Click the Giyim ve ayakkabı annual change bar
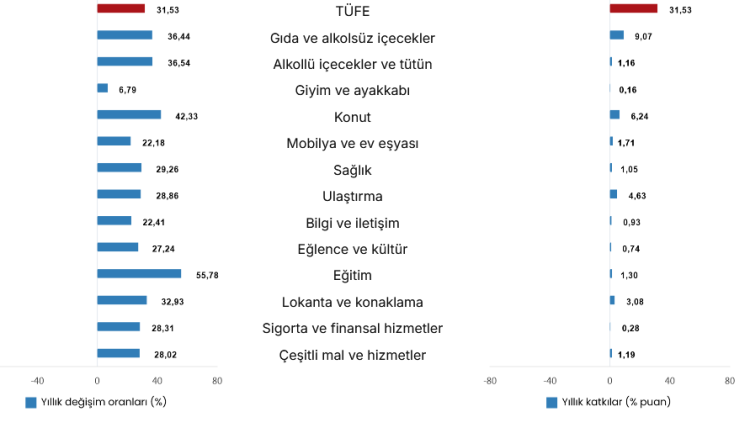The height and width of the screenshot is (433, 750). click(x=102, y=88)
